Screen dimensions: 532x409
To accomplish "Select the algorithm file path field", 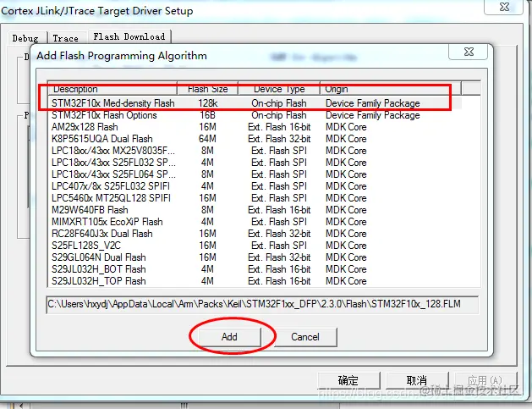I will click(262, 304).
